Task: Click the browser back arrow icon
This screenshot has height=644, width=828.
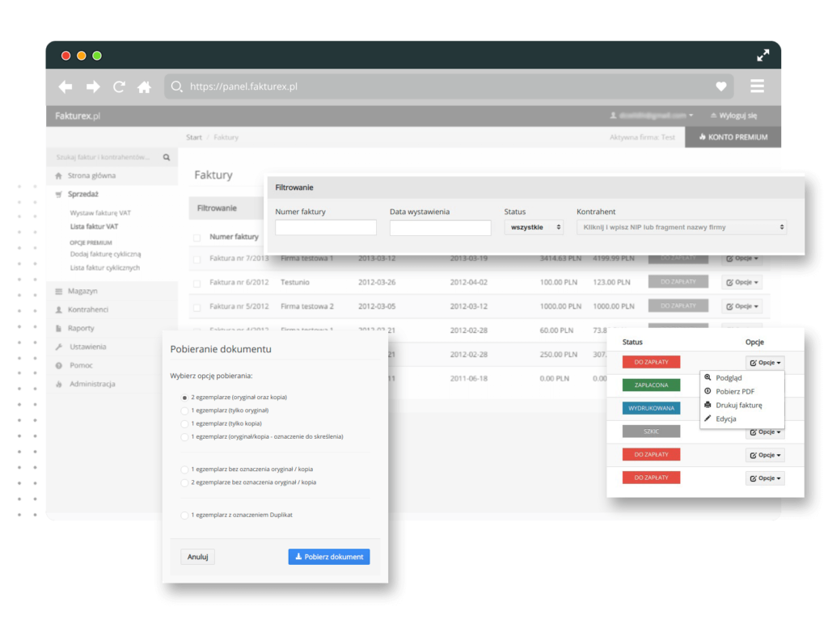Action: [x=65, y=86]
